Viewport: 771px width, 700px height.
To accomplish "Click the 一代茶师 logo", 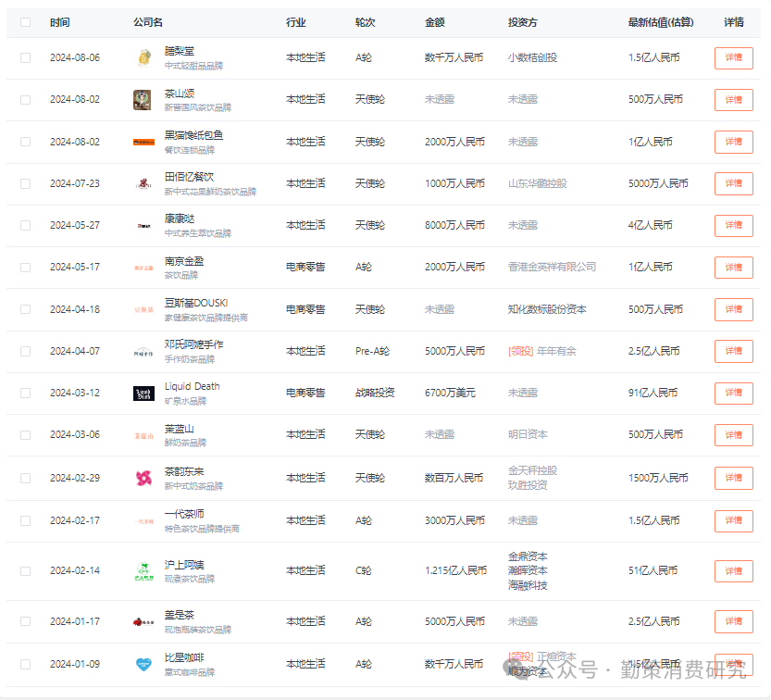I will point(143,521).
